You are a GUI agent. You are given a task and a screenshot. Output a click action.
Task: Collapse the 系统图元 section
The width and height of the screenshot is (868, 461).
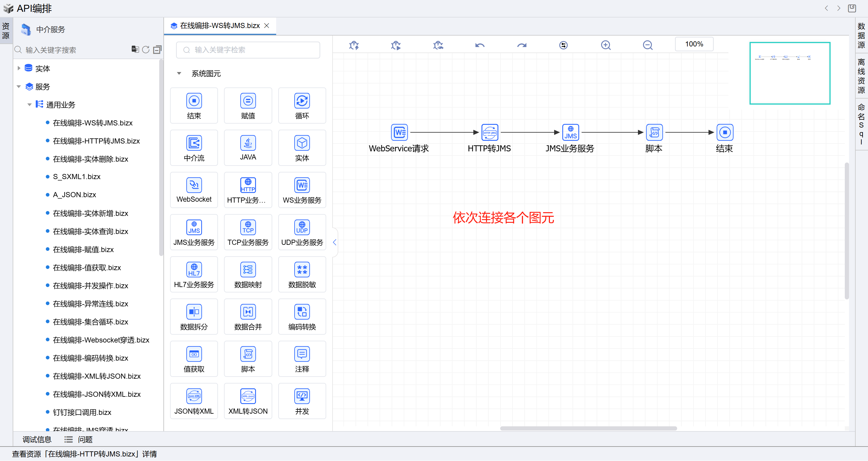(179, 74)
